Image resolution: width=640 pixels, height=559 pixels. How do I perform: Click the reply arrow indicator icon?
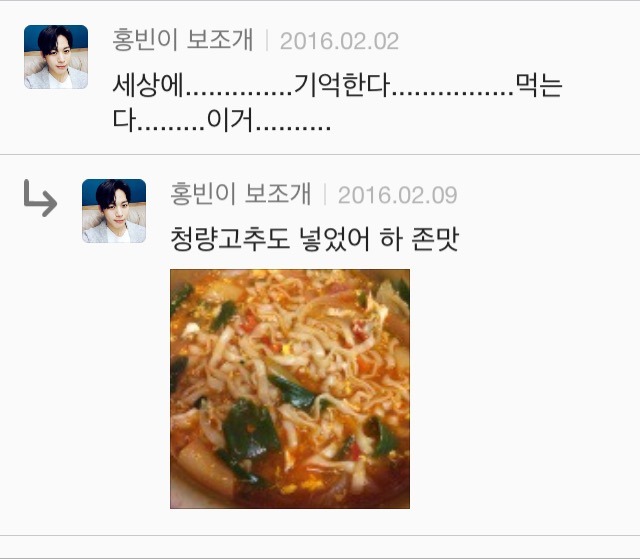(40, 198)
